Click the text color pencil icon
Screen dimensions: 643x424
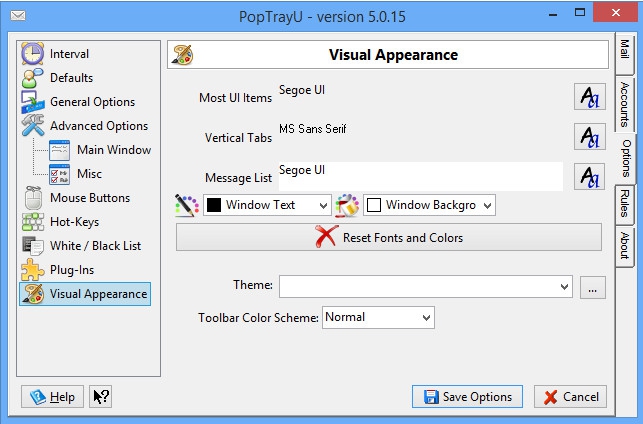(x=187, y=205)
